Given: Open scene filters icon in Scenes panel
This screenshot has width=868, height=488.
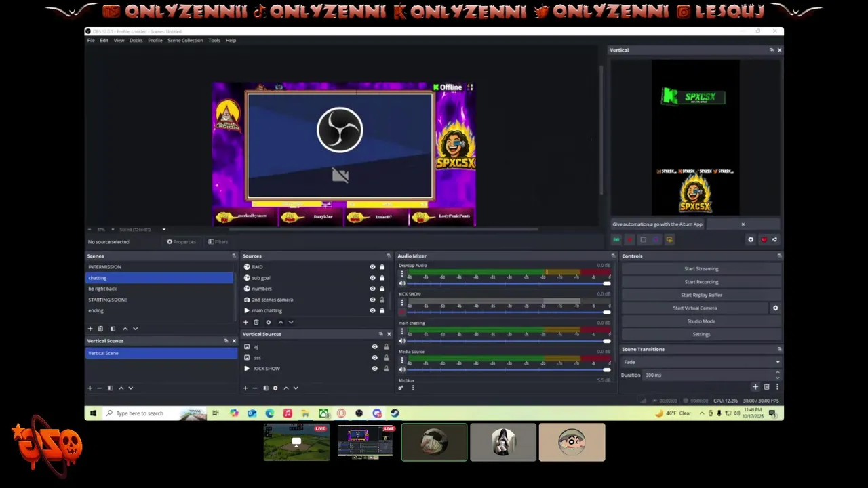Looking at the screenshot, I should coord(113,329).
